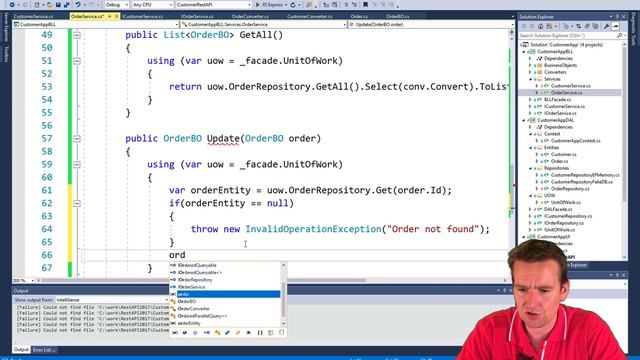Screen dimensions: 640x360
Task: Select OrderRepository.cs in Solution Explorer
Action: tap(570, 189)
